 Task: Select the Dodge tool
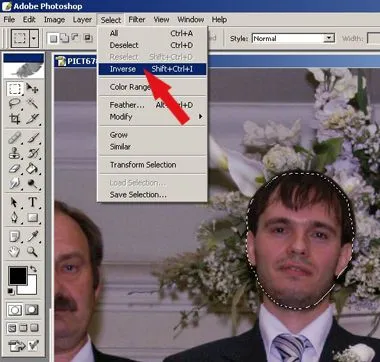tap(33, 183)
